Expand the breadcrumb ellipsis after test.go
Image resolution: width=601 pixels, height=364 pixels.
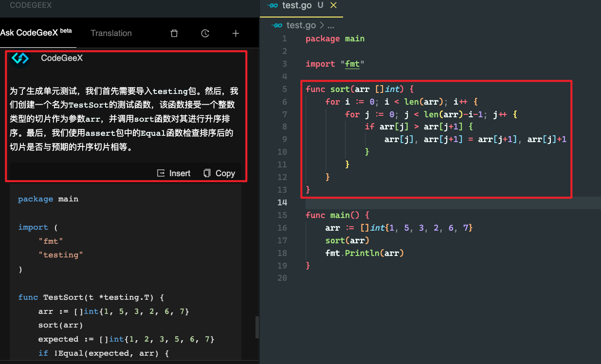(x=331, y=25)
